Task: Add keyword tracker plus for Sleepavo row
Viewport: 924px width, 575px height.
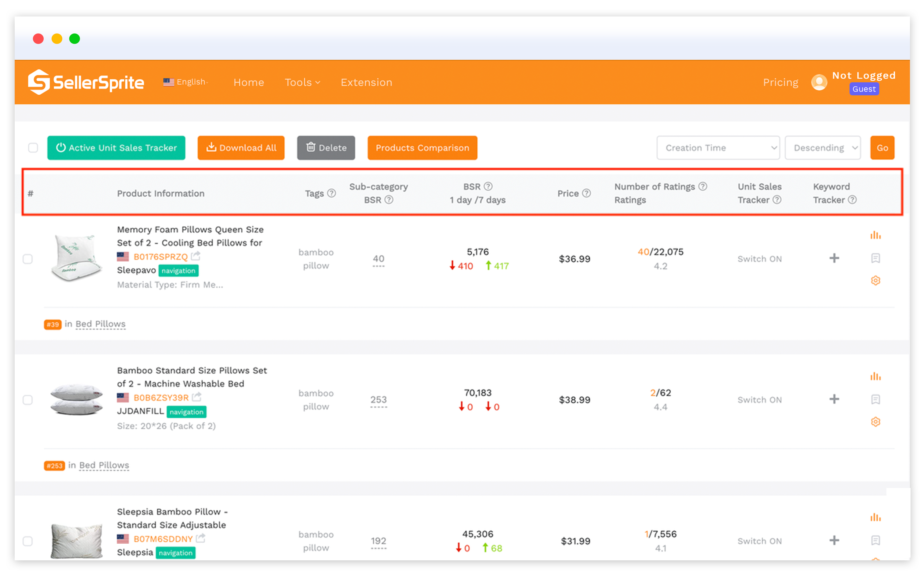Action: [834, 258]
